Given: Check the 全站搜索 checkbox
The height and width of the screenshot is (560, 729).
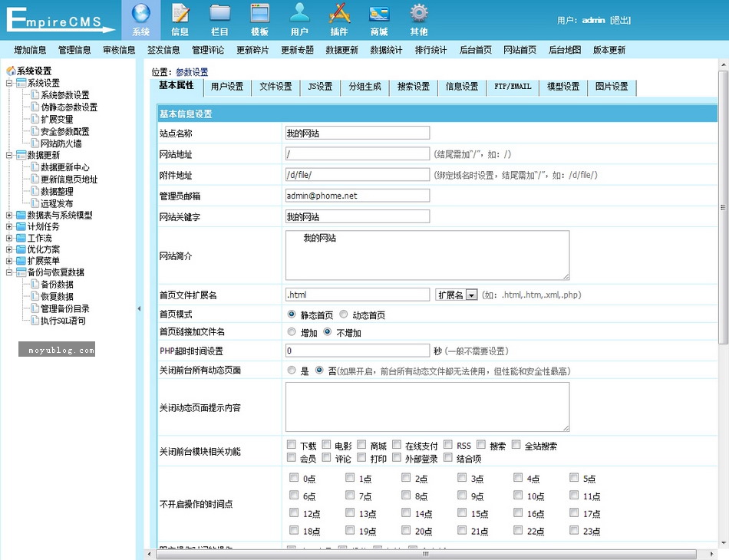Looking at the screenshot, I should coord(516,444).
